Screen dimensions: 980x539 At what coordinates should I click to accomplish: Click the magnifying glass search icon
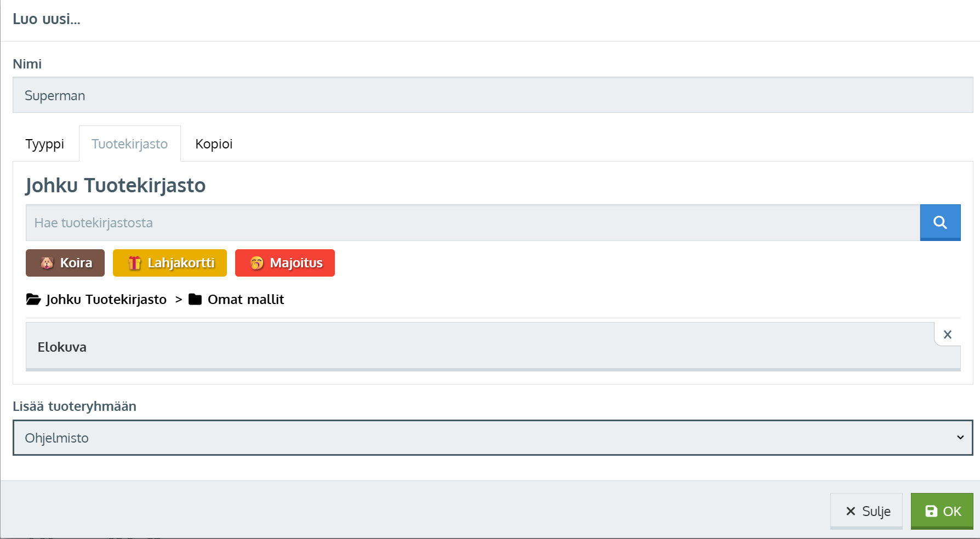(x=940, y=222)
